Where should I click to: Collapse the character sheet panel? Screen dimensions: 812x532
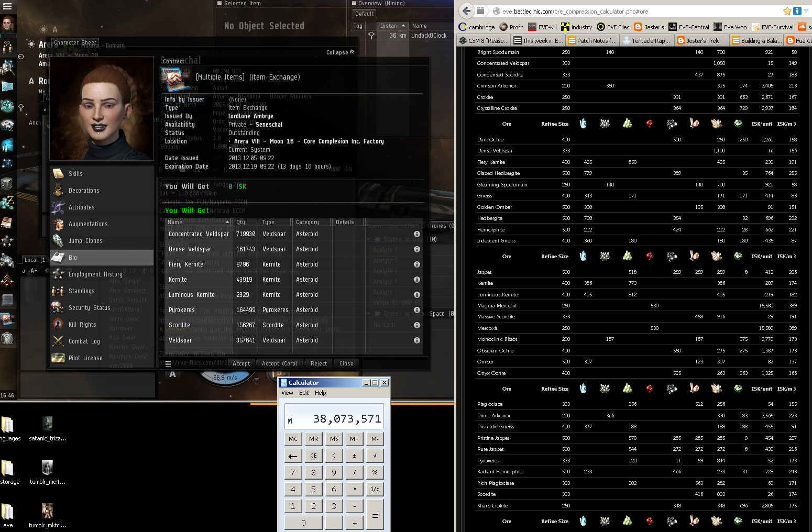340,52
